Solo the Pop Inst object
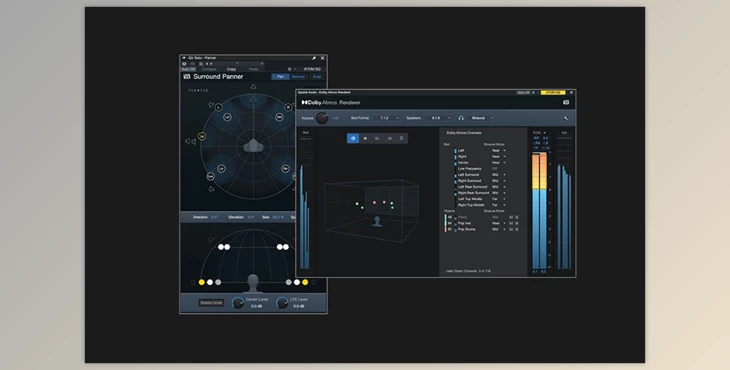 click(x=517, y=223)
